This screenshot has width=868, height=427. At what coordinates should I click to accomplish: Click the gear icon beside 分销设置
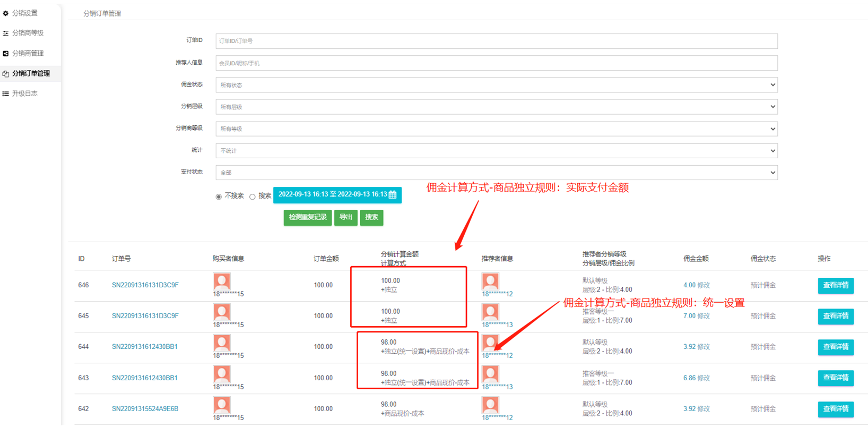pyautogui.click(x=6, y=13)
